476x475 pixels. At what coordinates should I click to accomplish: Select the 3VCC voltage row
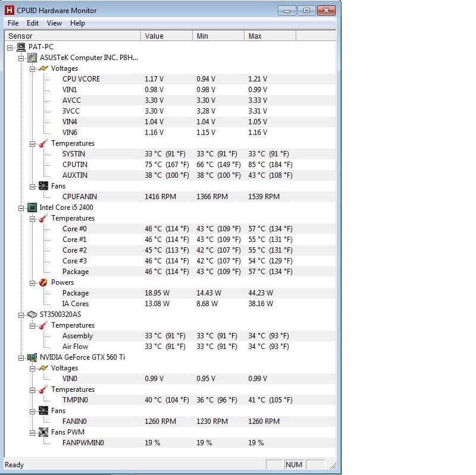(199, 111)
